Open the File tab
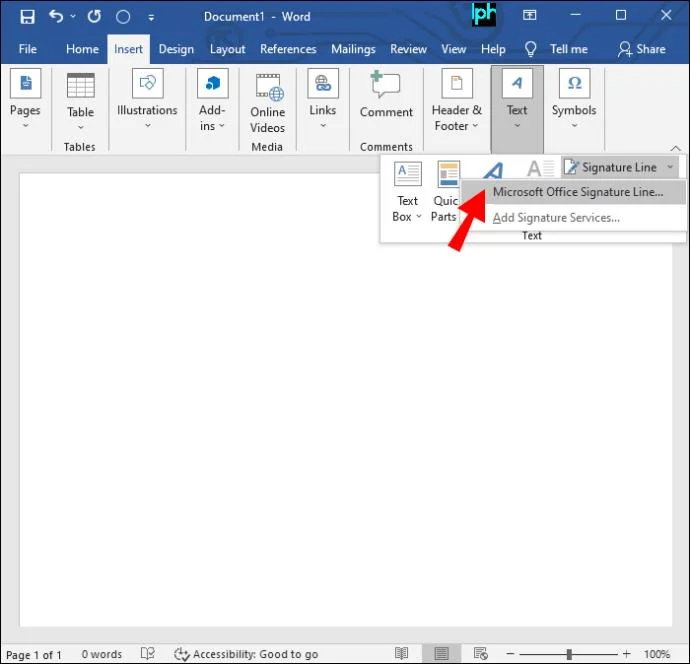 point(28,49)
